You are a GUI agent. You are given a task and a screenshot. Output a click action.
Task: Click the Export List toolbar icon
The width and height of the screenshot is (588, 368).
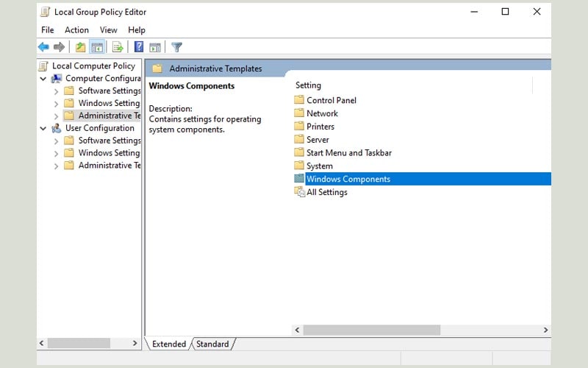[x=118, y=47]
